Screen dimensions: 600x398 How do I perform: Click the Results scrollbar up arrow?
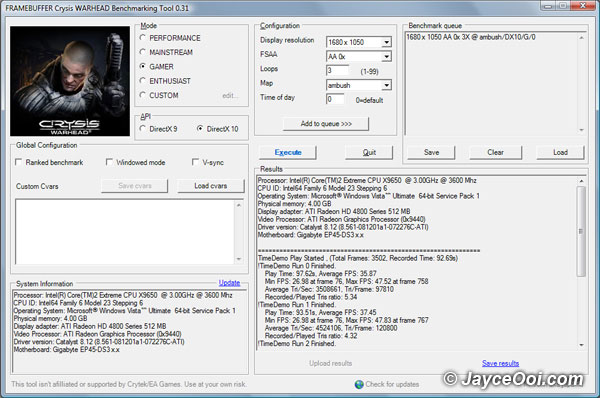point(581,181)
